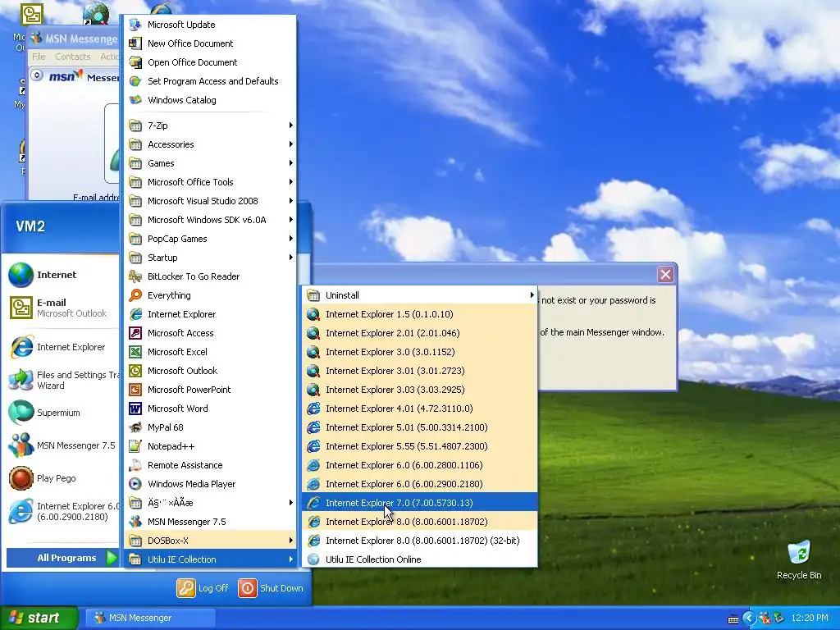Open Files and Settings Transfer Wizard
The image size is (840, 630).
[x=62, y=380]
